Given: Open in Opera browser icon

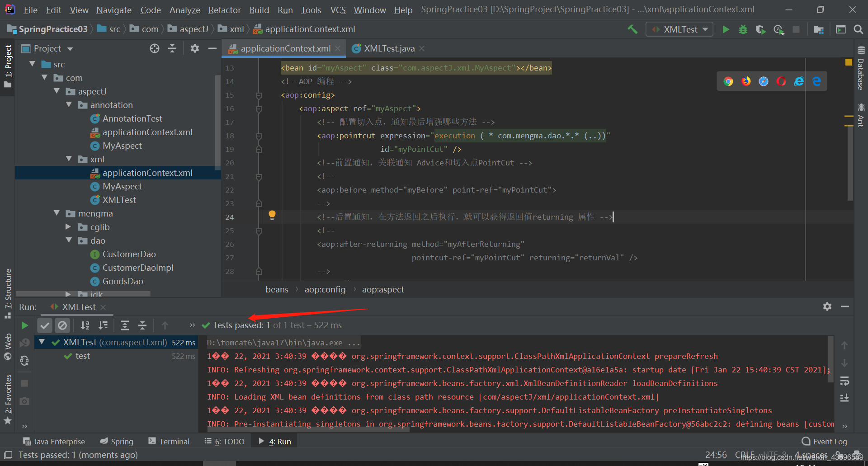Looking at the screenshot, I should pyautogui.click(x=781, y=81).
